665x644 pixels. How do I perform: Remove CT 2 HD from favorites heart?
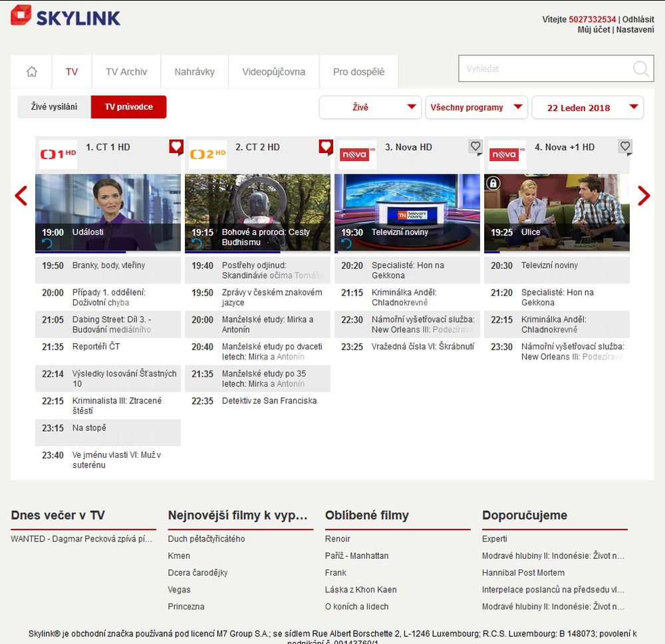326,147
